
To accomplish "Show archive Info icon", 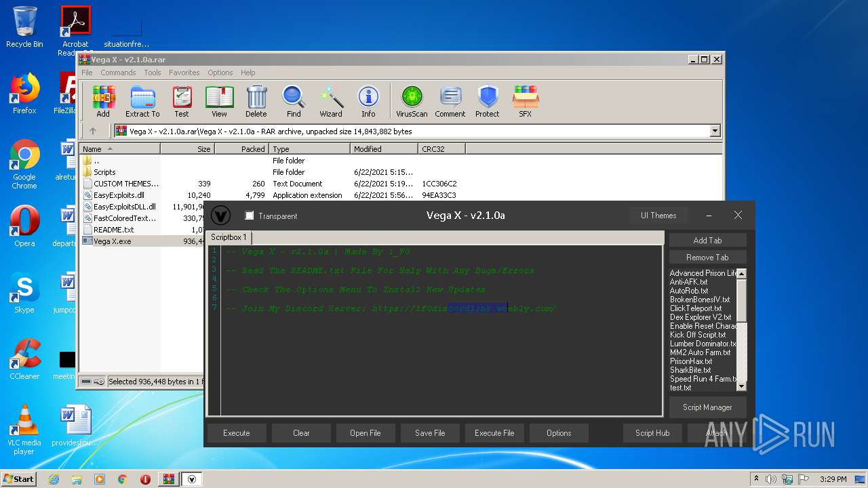I will (x=368, y=101).
